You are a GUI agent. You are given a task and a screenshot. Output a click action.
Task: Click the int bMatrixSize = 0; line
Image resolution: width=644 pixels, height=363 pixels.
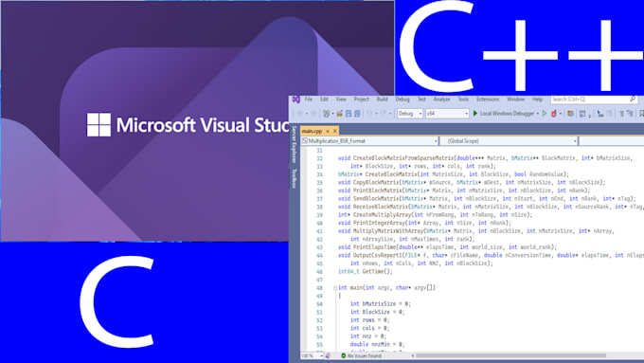point(381,304)
